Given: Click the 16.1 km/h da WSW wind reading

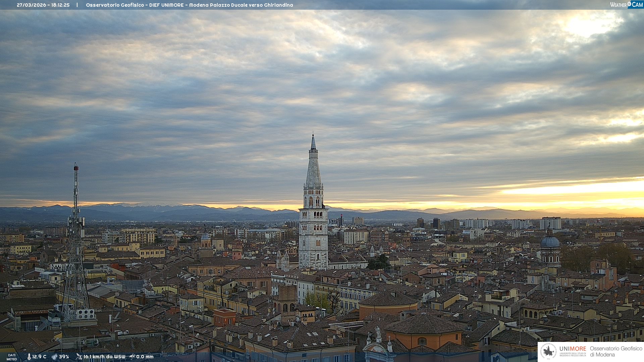Looking at the screenshot, I should (104, 357).
